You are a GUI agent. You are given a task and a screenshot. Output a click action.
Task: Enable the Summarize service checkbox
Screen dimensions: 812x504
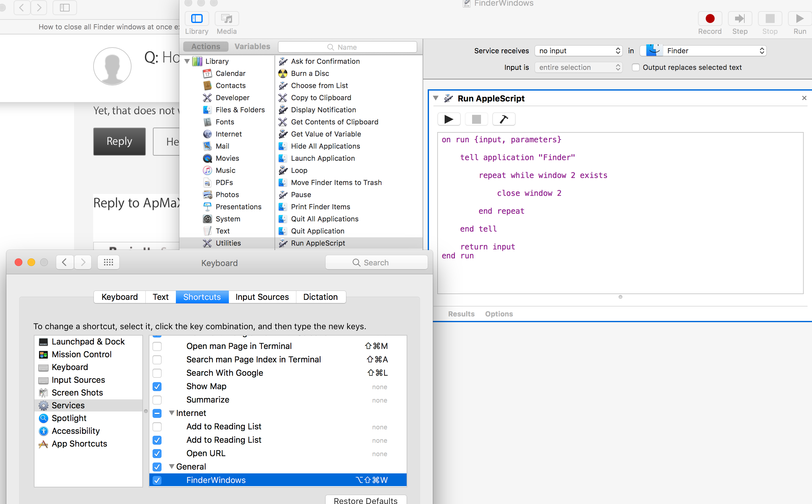coord(157,400)
